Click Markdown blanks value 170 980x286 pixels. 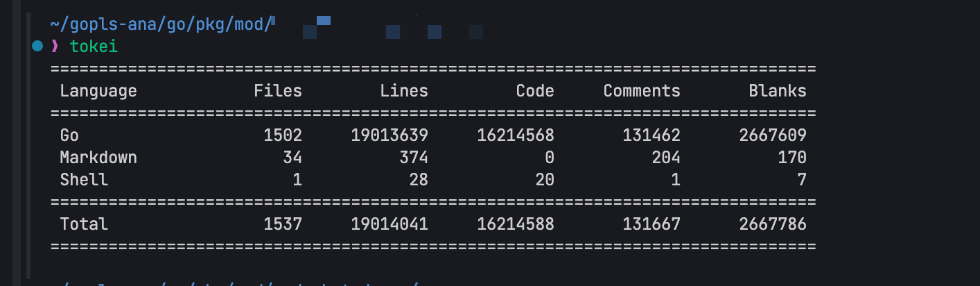point(792,158)
